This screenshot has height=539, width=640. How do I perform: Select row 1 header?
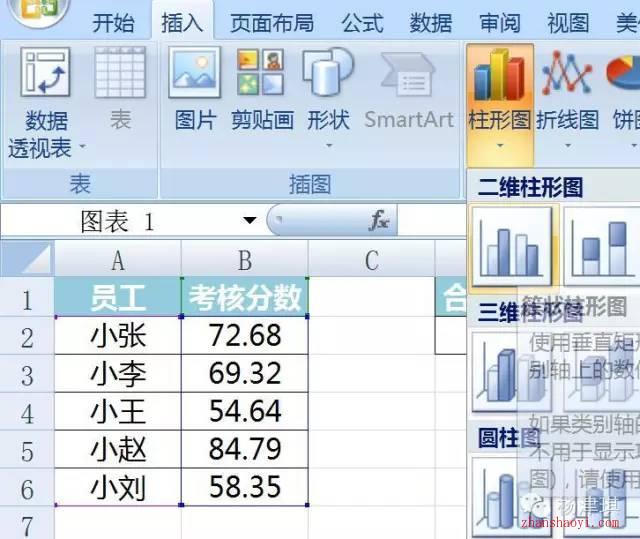27,298
